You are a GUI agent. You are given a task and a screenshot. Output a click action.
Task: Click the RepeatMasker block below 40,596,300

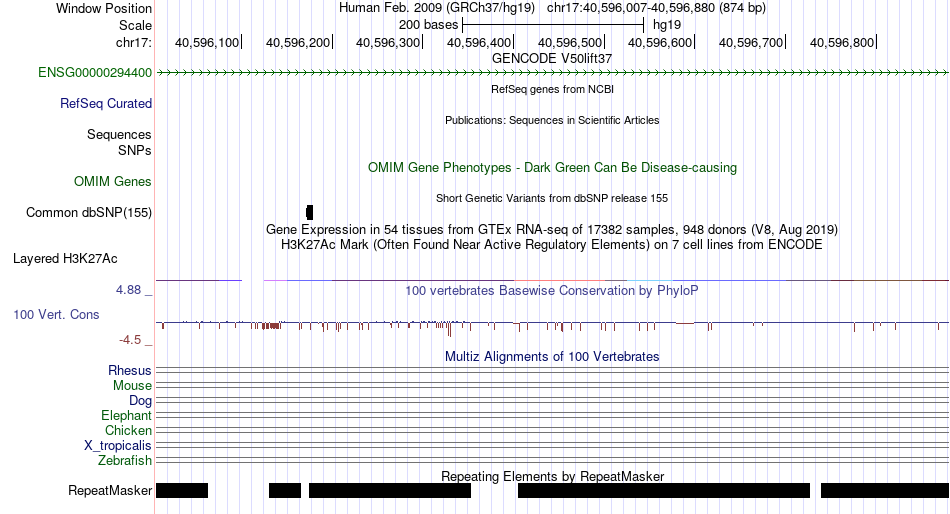point(390,490)
